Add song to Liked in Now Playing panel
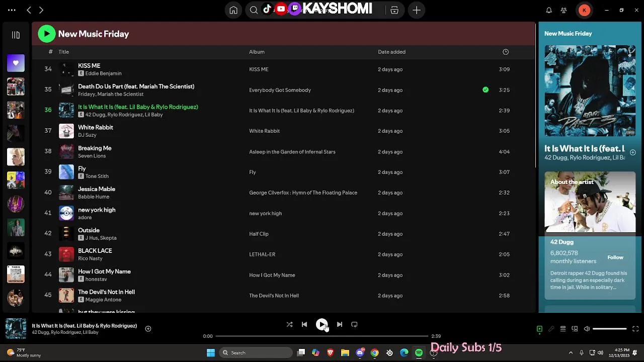Viewport: 644px width, 362px height. point(633,152)
